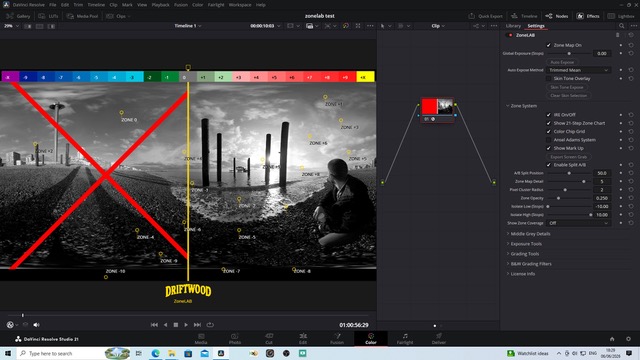This screenshot has height=360, width=640.
Task: Reset the ZoneLAB effect
Action: pos(631,35)
